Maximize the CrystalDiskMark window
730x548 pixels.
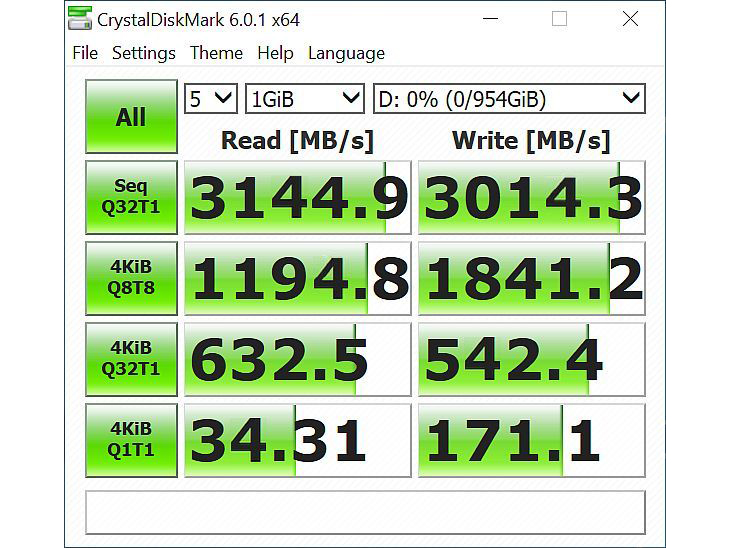pyautogui.click(x=559, y=19)
